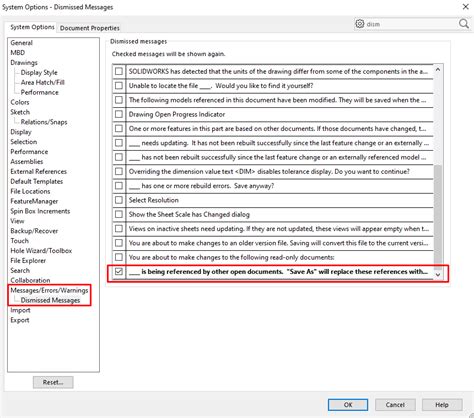
Task: Check 'Show the Sheet Scale has Changed dialog'
Action: pyautogui.click(x=119, y=214)
